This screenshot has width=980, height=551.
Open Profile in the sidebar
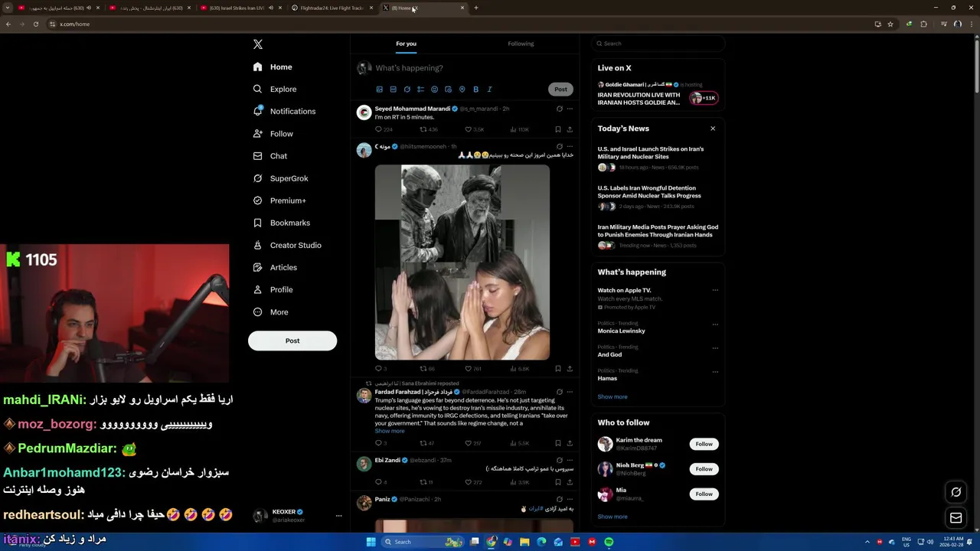(x=273, y=289)
